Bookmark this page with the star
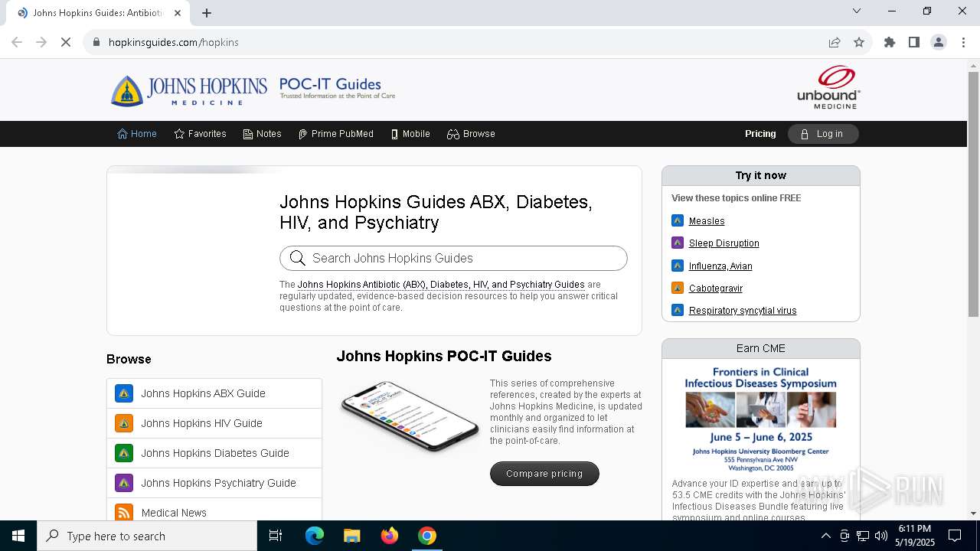This screenshot has height=551, width=980. pos(859,42)
